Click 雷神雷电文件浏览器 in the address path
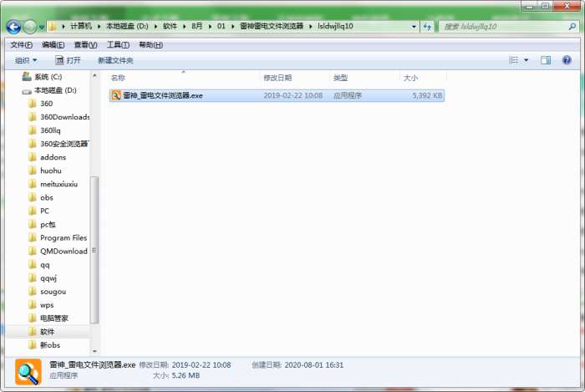Screen dimensions: 585x392 [x=272, y=26]
